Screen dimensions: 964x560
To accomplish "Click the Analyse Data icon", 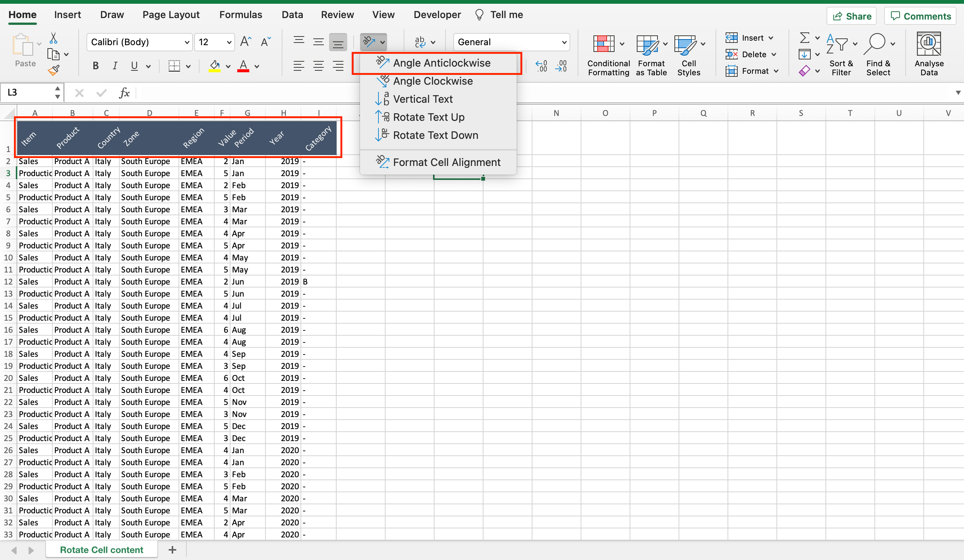I will tap(929, 53).
